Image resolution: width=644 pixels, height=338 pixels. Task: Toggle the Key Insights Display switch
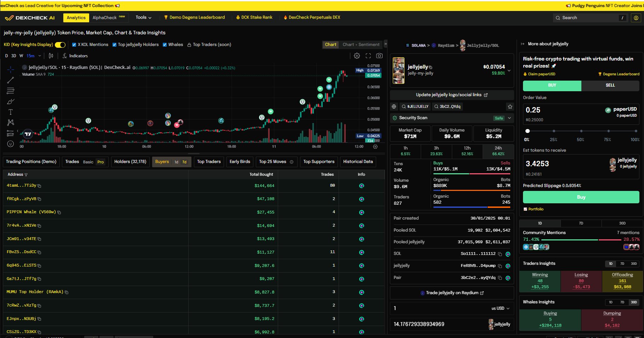pyautogui.click(x=60, y=45)
